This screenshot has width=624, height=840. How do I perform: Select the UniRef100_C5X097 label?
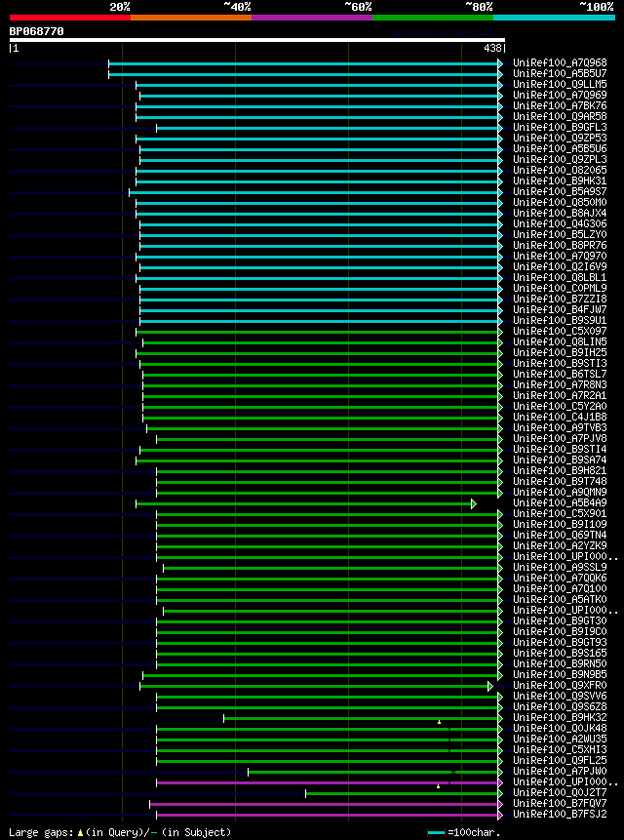click(560, 331)
